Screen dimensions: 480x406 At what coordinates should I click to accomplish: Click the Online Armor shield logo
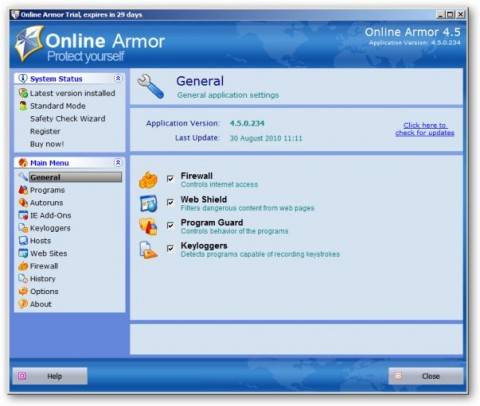click(30, 43)
